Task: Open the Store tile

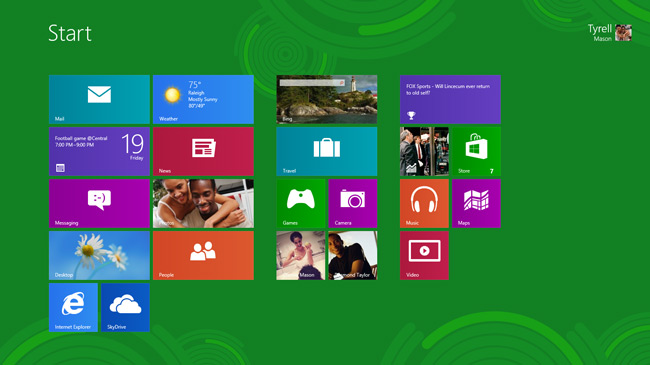Action: [x=476, y=151]
